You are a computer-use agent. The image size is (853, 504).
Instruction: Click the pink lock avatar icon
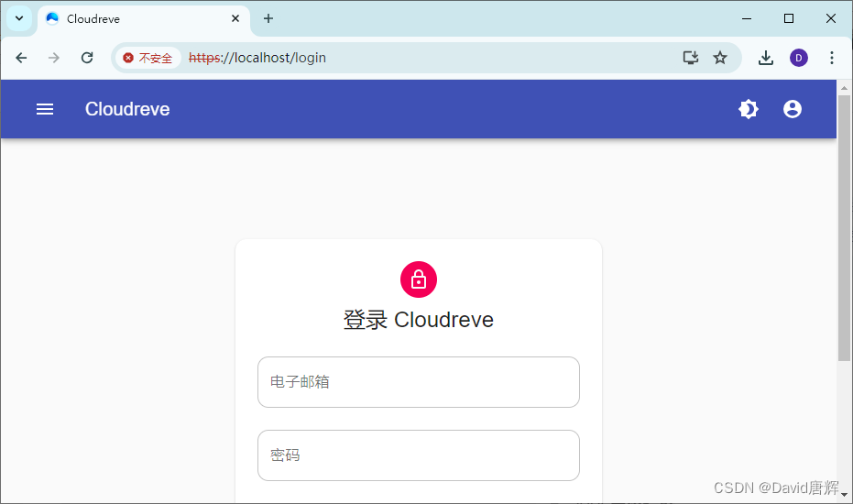coord(419,279)
